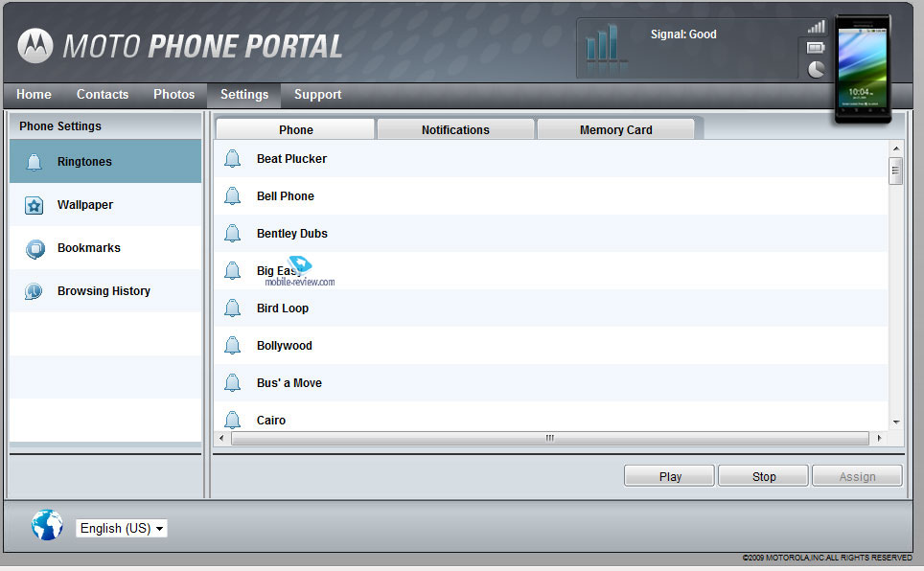Click the memory usage pie icon

816,70
